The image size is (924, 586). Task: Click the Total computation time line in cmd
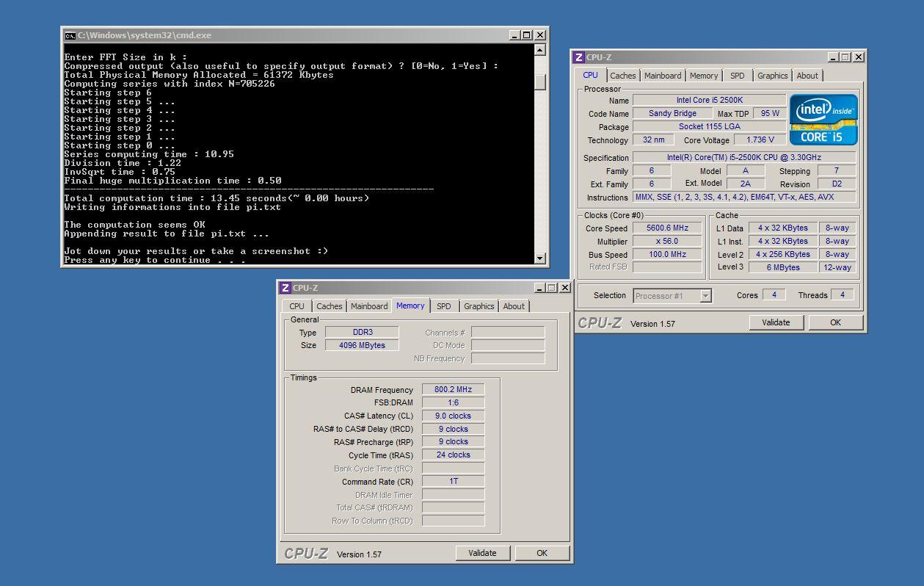(x=217, y=198)
